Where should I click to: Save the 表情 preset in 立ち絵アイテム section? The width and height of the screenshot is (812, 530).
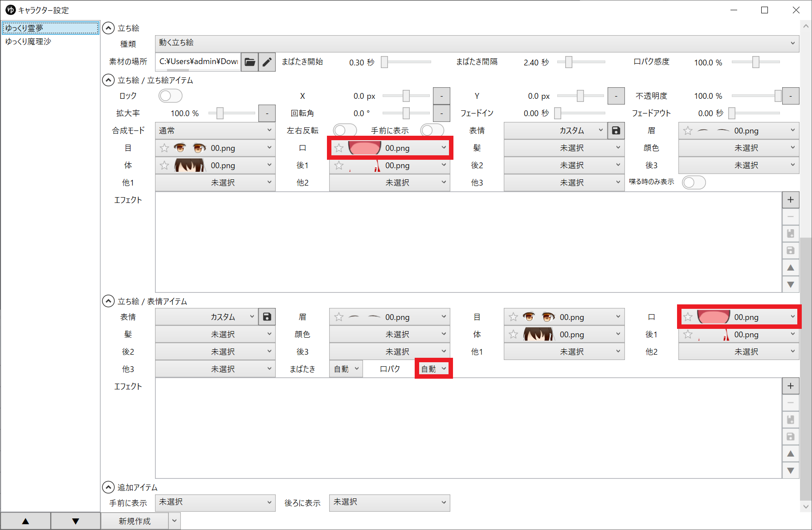(616, 130)
